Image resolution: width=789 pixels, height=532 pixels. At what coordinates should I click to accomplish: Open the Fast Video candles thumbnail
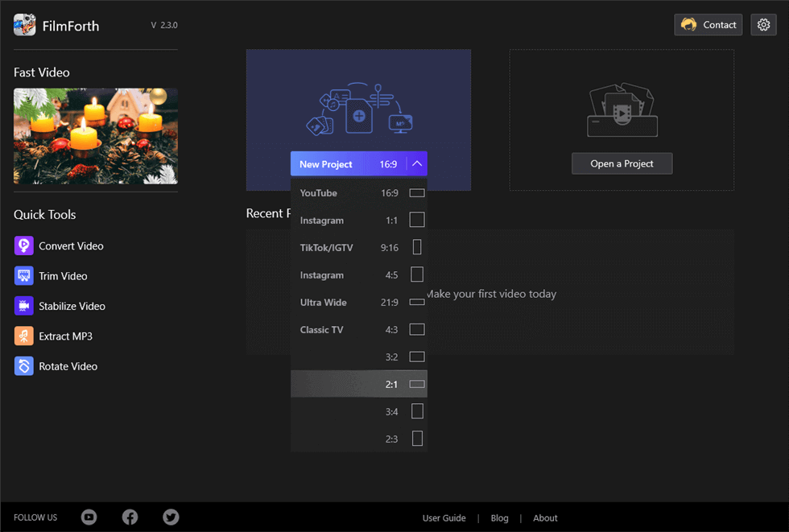point(96,136)
